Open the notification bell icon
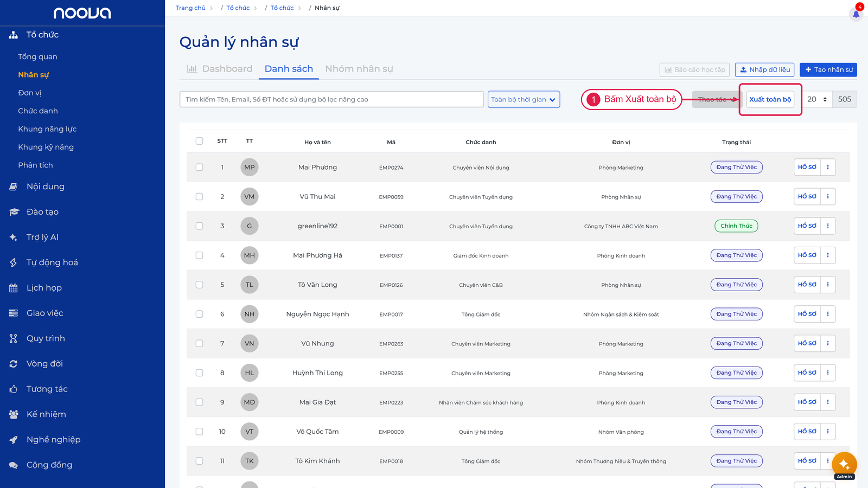Image resolution: width=868 pixels, height=488 pixels. 856,14
